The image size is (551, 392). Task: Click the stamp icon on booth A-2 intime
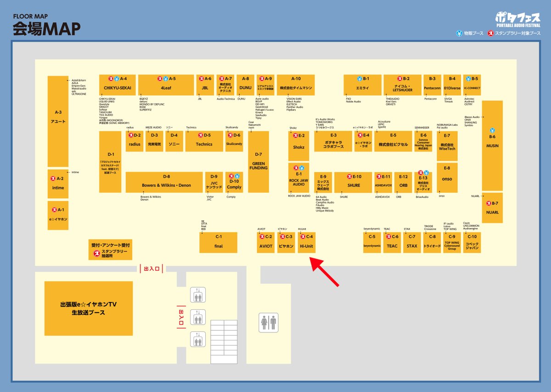coord(53,179)
